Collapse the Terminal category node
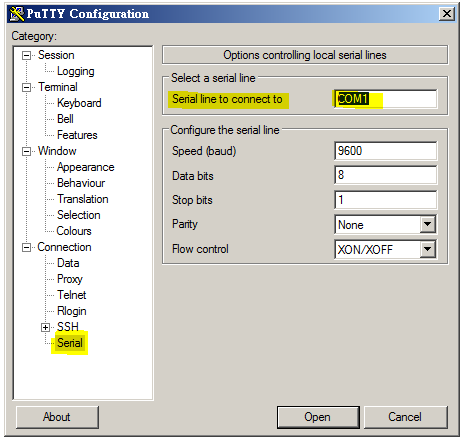This screenshot has height=441, width=463. 26,87
